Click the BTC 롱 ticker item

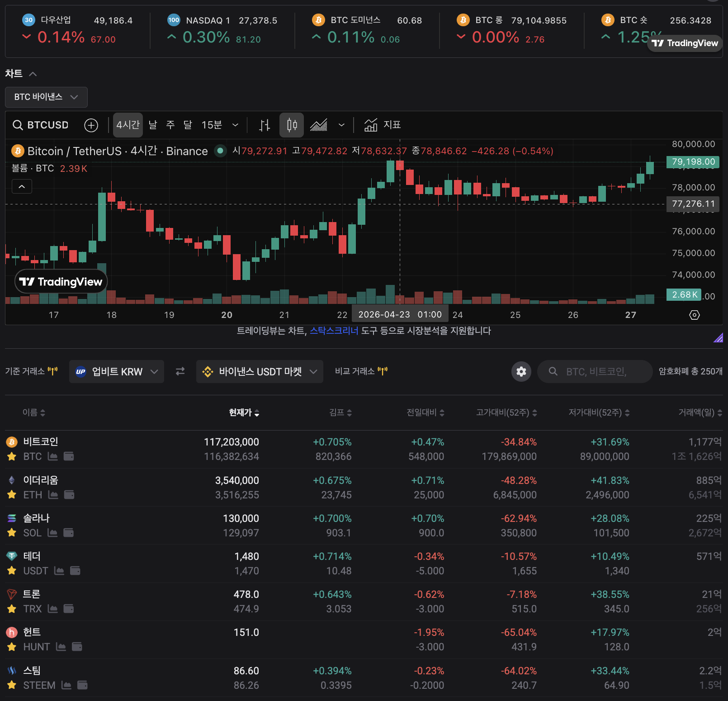(x=511, y=30)
